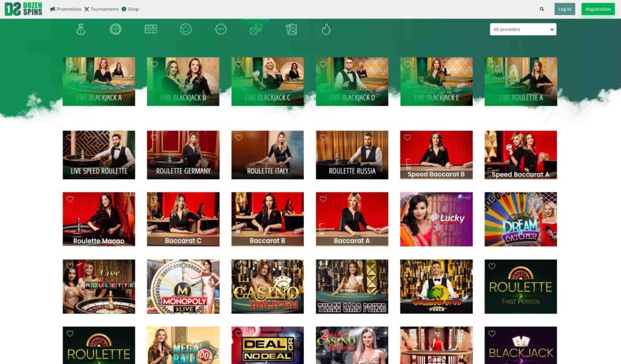
Task: Toggle heart on Live Blackjack C
Action: pyautogui.click(x=239, y=64)
